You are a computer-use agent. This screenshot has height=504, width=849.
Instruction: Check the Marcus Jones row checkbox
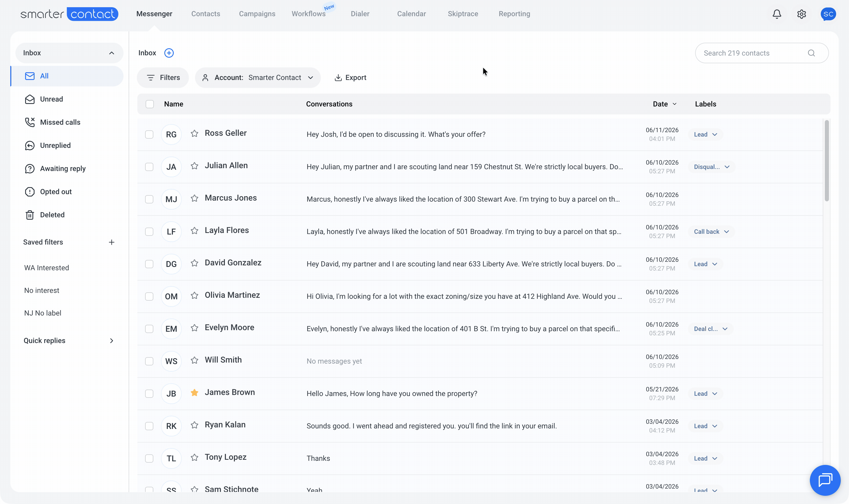tap(149, 199)
